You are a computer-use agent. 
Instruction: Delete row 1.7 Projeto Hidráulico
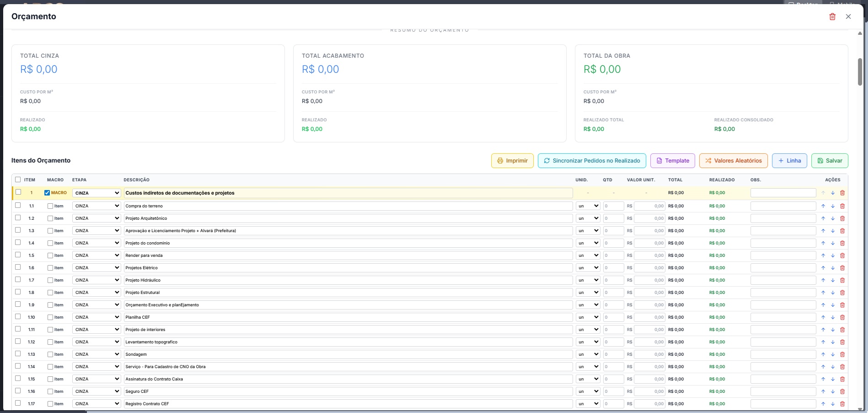842,280
